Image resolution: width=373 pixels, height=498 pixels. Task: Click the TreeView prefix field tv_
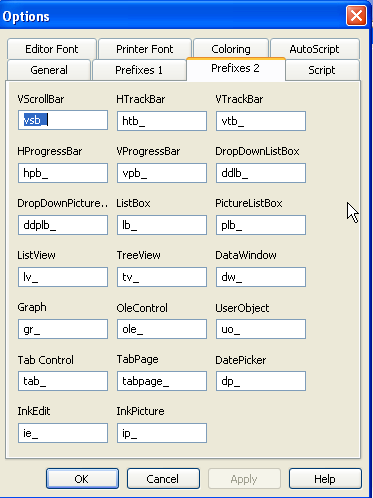pos(162,277)
